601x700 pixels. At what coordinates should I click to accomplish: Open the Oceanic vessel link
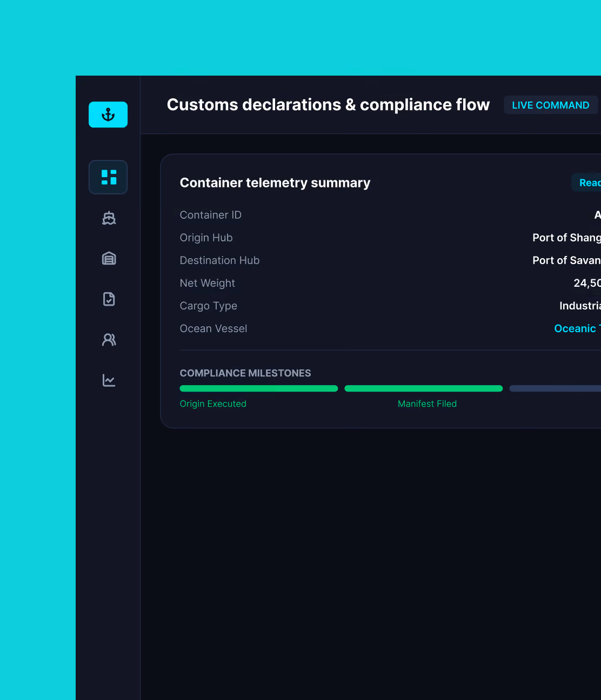577,328
